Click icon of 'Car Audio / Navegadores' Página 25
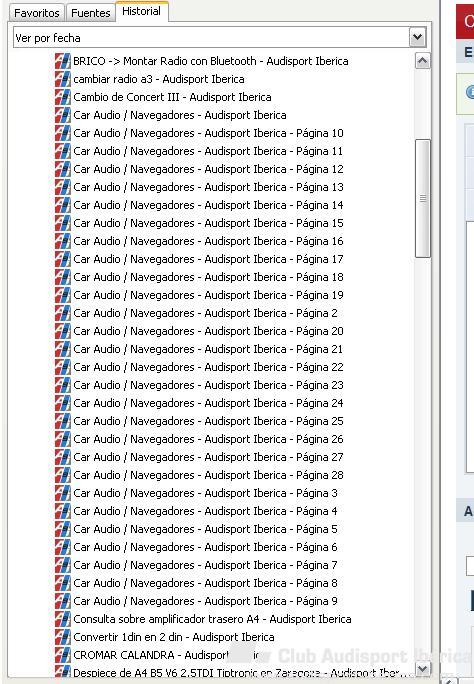The height and width of the screenshot is (684, 474). coord(62,421)
